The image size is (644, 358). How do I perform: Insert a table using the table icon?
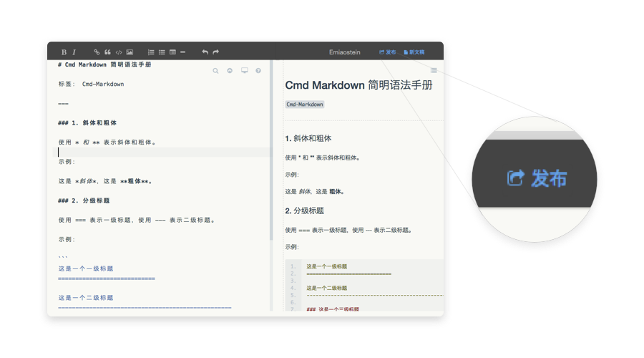[172, 52]
